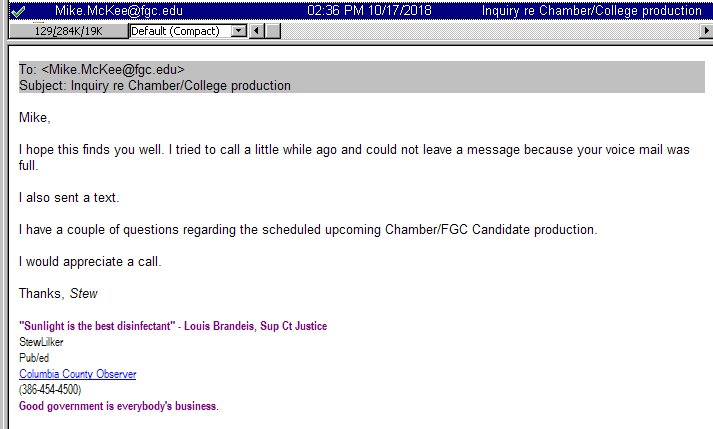Click the "Thanks, Stew" sign-off
Image resolution: width=713 pixels, height=429 pixels.
point(58,294)
